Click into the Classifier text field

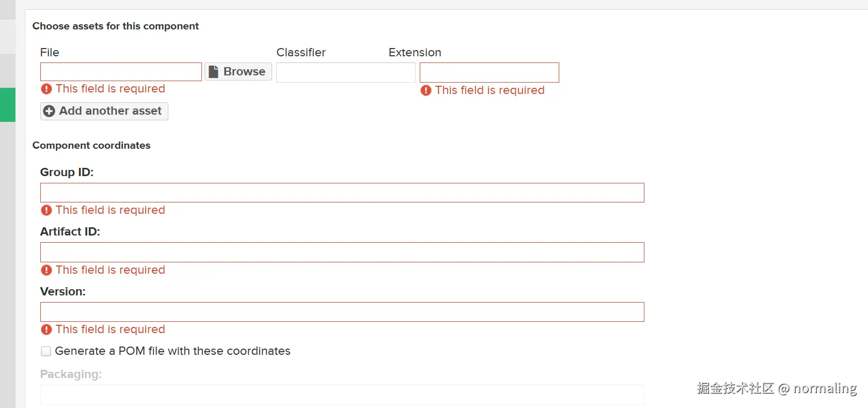(345, 72)
